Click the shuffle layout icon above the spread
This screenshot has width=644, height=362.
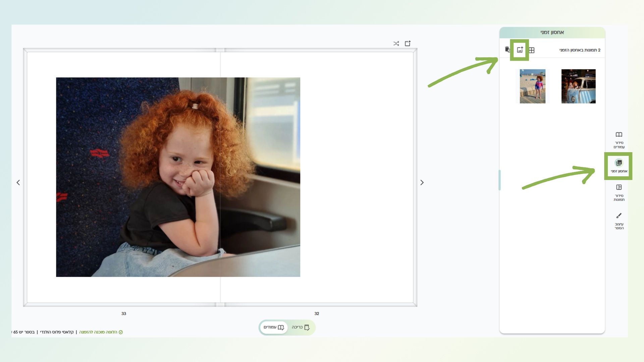pyautogui.click(x=396, y=44)
